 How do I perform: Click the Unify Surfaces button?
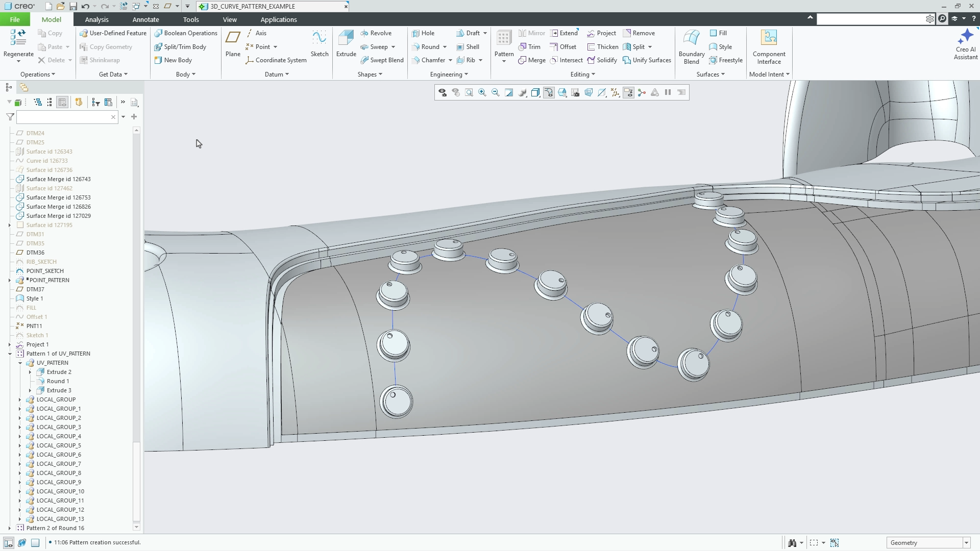[647, 60]
